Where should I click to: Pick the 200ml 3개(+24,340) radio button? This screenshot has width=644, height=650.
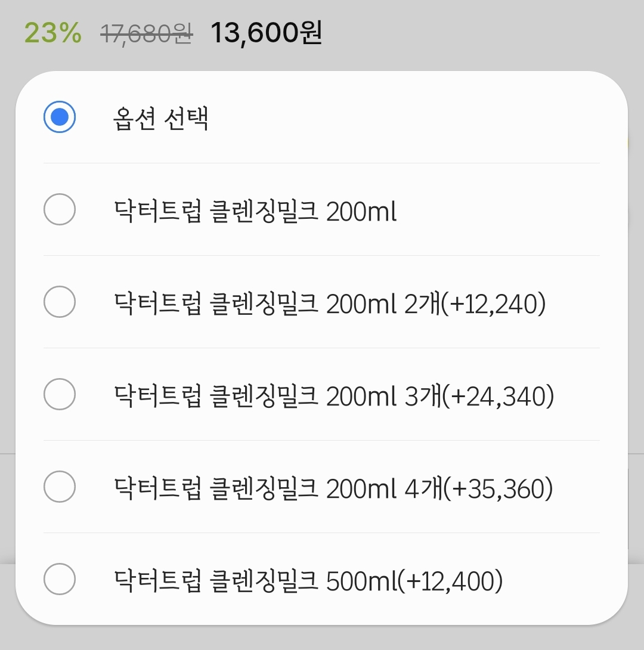coord(60,394)
